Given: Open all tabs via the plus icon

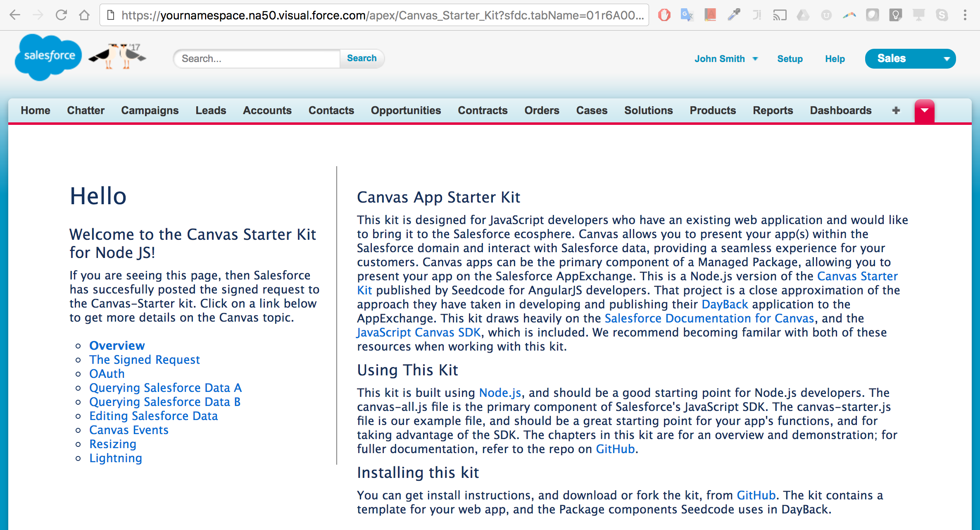Looking at the screenshot, I should tap(896, 110).
